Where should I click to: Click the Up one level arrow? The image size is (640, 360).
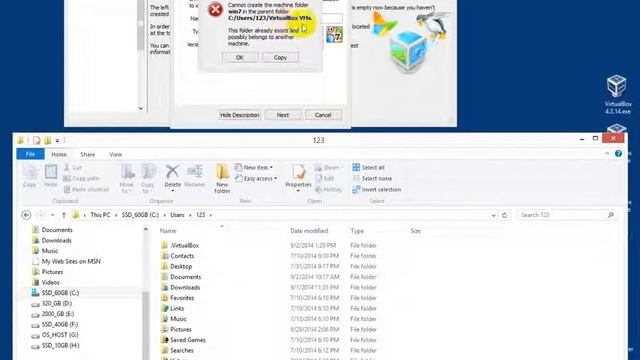[x=64, y=215]
